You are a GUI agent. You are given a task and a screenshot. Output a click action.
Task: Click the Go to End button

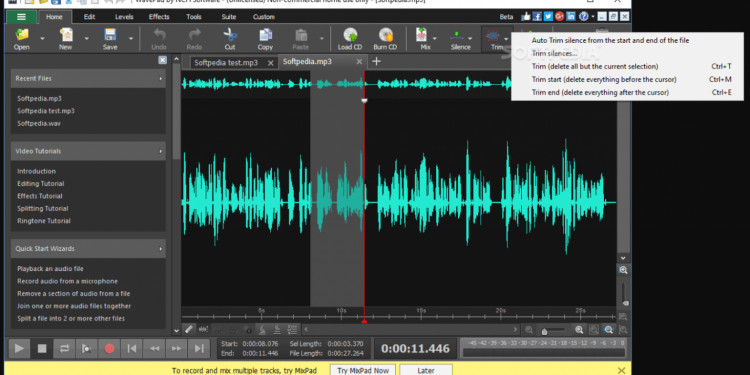[x=199, y=349]
